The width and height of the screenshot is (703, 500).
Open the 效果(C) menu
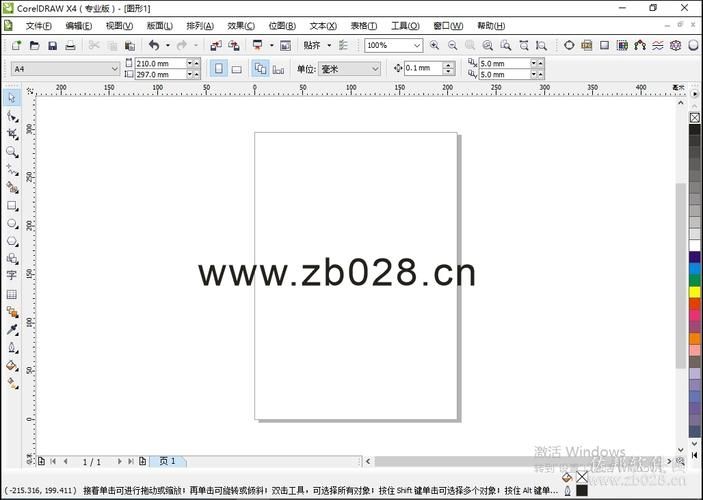pos(241,26)
